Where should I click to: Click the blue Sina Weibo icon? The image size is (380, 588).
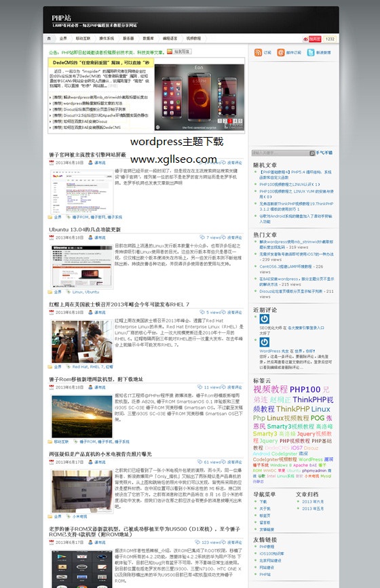[x=311, y=52]
